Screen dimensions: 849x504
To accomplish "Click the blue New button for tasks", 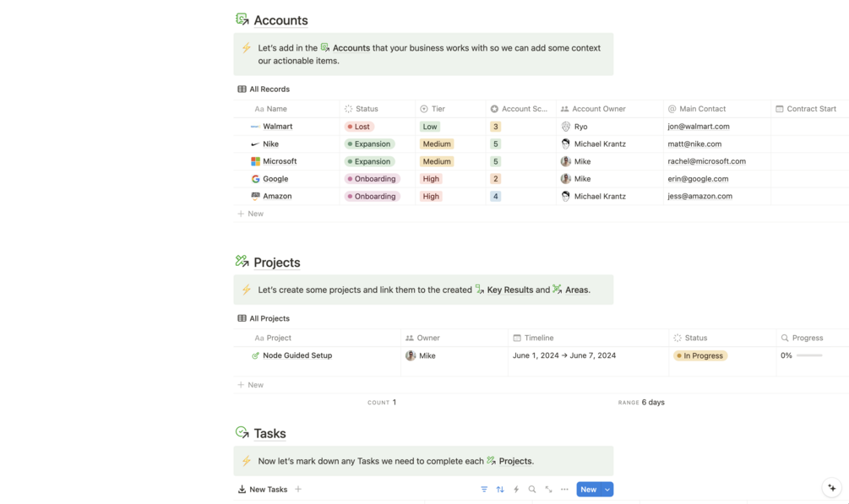I will tap(588, 490).
